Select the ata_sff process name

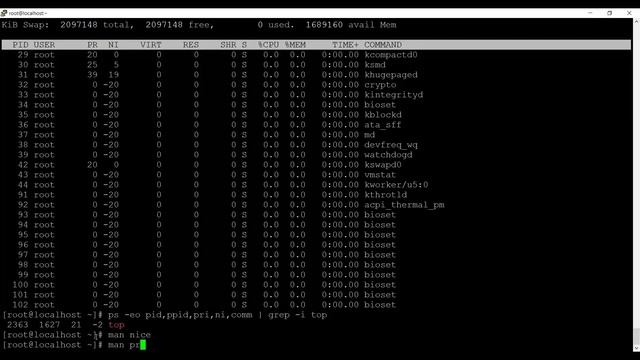(383, 125)
